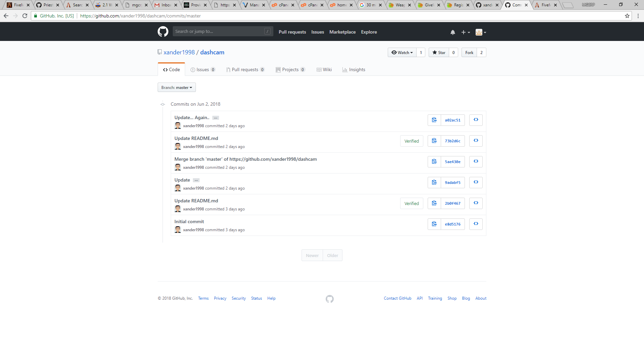Browse repository at commit 5ae430e
The width and height of the screenshot is (644, 349).
pos(476,162)
